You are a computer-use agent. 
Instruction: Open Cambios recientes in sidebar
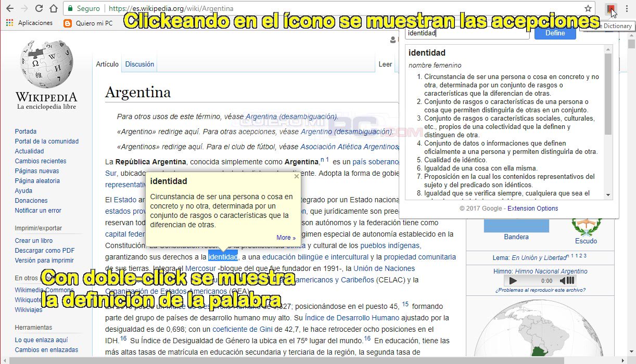coord(41,161)
